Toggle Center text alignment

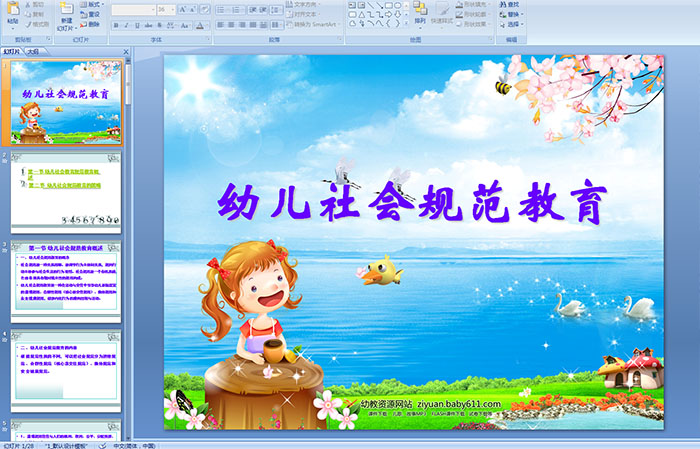tap(231, 25)
